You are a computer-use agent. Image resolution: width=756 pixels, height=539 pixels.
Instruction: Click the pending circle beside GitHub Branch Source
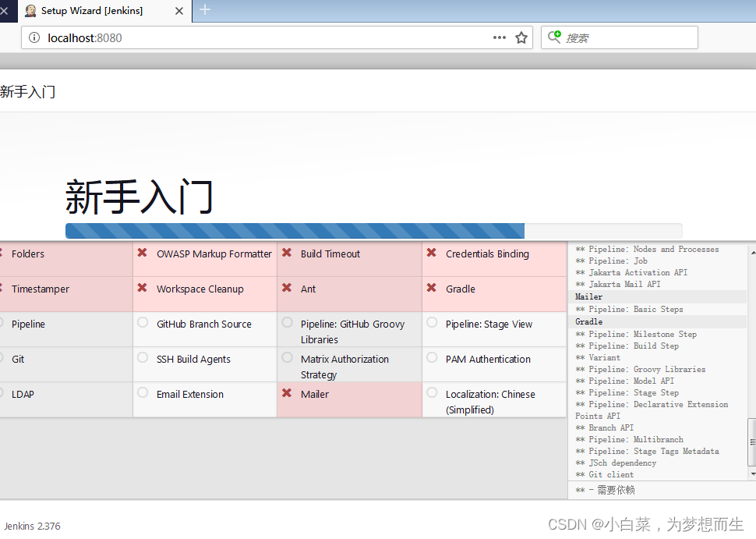143,322
